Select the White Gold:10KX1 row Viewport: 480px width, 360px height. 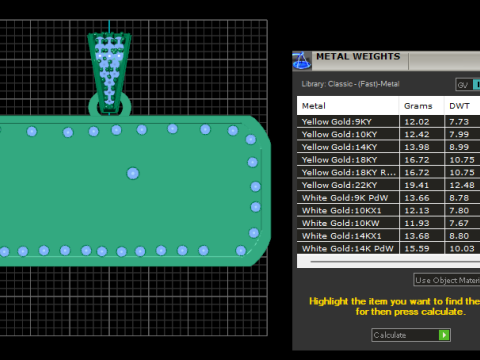click(x=388, y=210)
